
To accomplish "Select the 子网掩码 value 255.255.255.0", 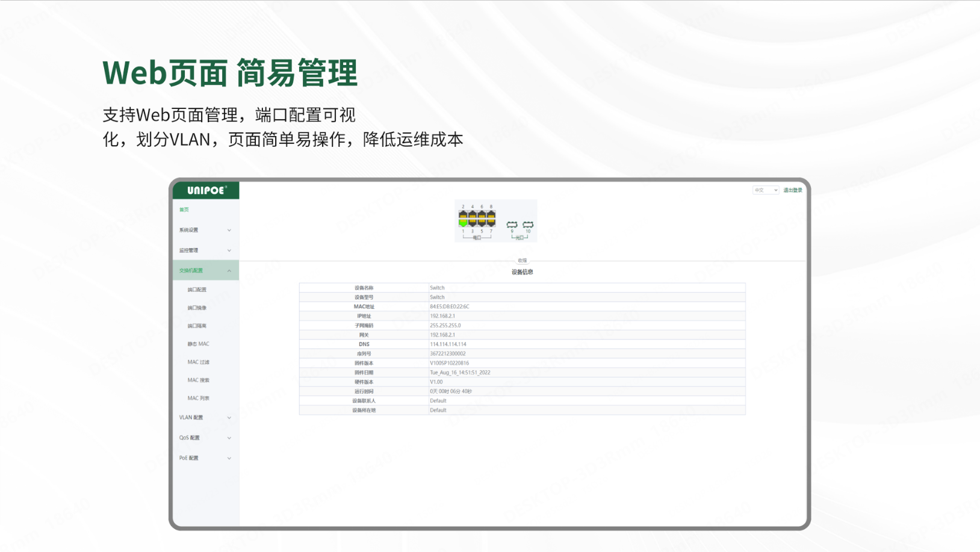I will coord(445,325).
